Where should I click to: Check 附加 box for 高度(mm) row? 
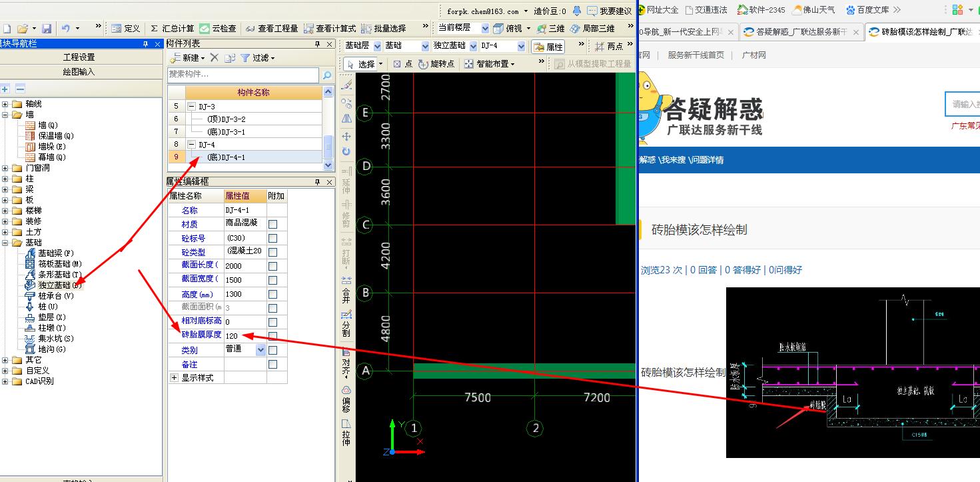click(272, 294)
